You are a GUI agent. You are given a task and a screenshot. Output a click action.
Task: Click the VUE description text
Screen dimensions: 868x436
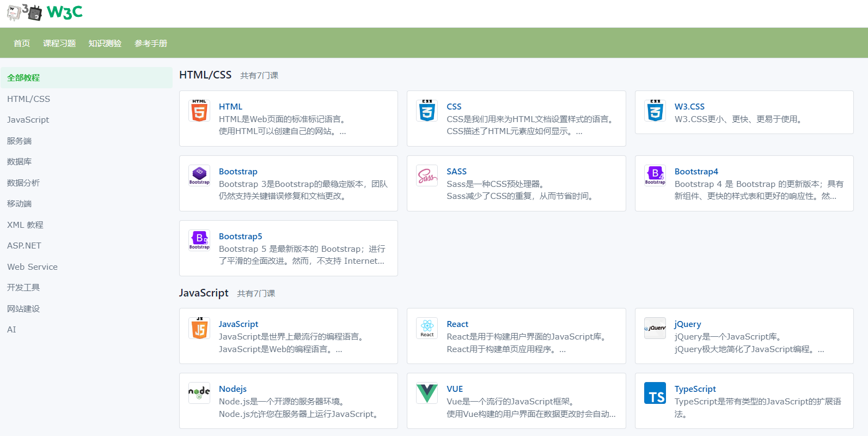[531, 408]
